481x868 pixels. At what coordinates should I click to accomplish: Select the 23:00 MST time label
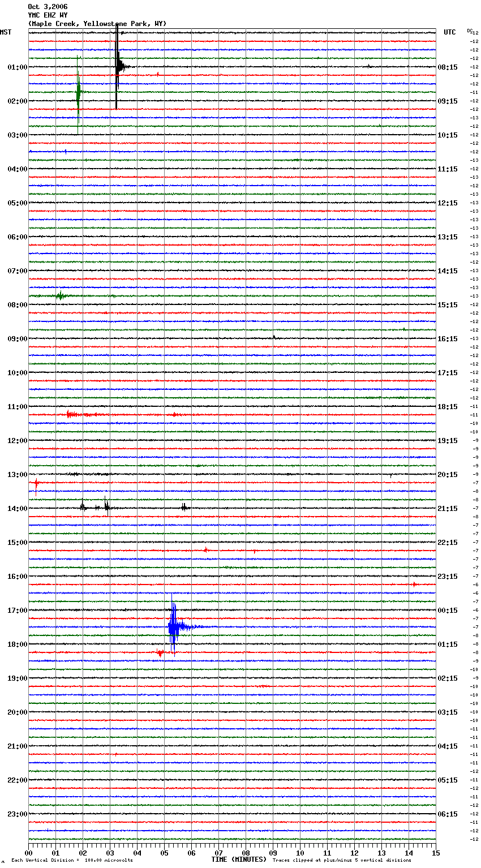pyautogui.click(x=18, y=814)
